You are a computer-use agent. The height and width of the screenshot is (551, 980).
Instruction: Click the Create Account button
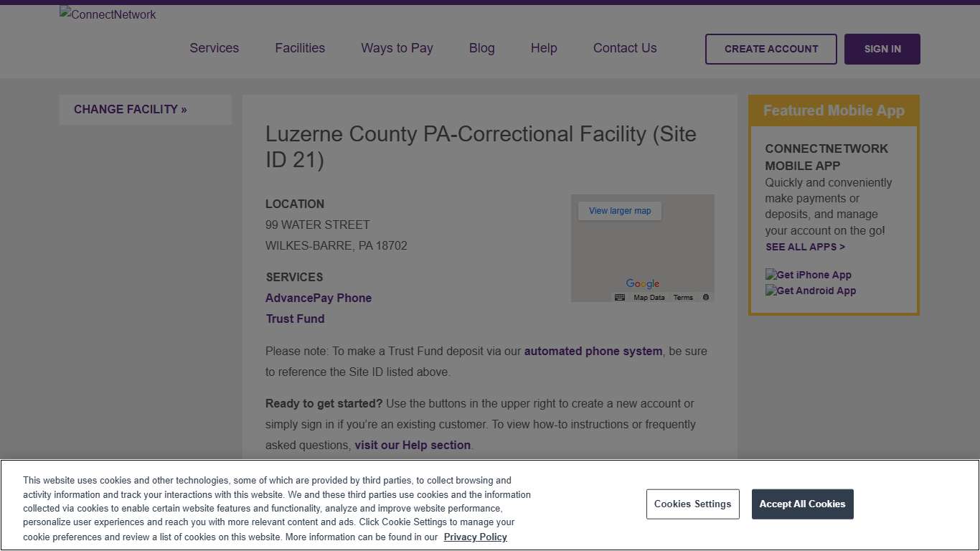[771, 49]
